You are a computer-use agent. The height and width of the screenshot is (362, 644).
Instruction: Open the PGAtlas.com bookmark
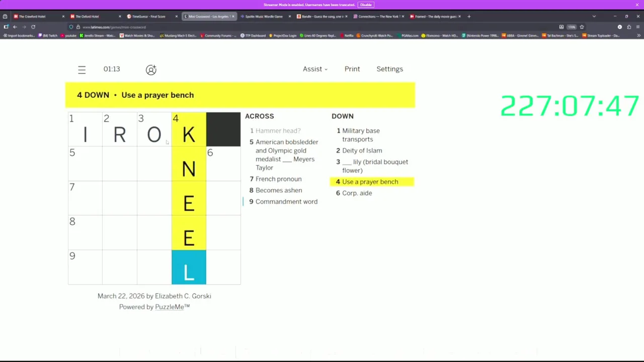[x=408, y=36]
